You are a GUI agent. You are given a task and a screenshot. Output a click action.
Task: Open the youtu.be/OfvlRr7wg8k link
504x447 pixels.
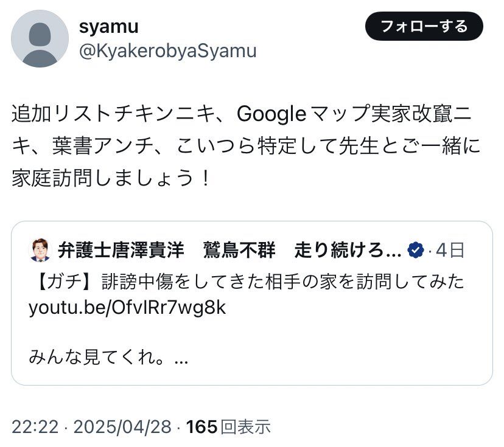pyautogui.click(x=127, y=308)
